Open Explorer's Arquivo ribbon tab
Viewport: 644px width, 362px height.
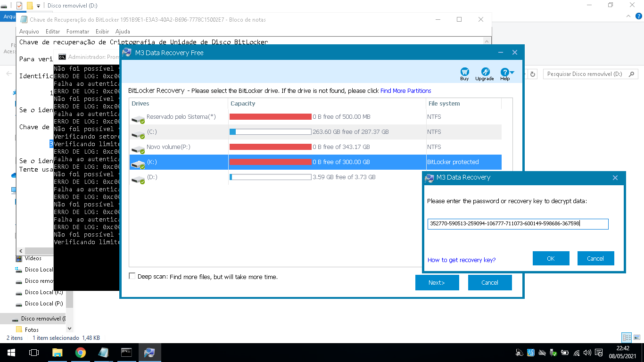pos(8,16)
